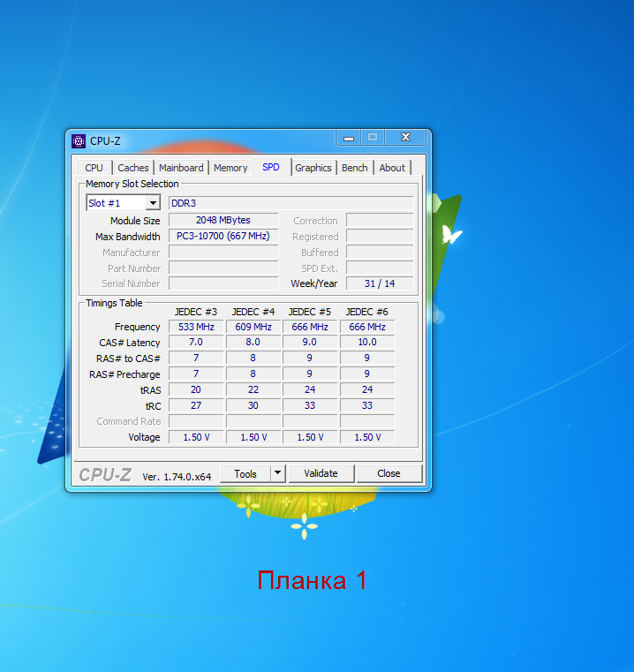Viewport: 634px width, 672px height.
Task: Open the Caches tab
Action: 133,168
